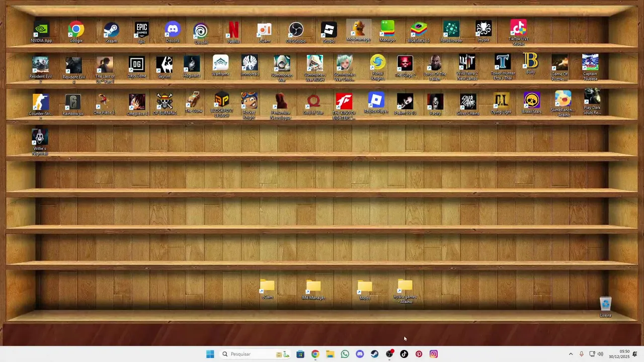Click the BlueStacks 5 shortcut
This screenshot has width=644, height=362.
pos(419,33)
